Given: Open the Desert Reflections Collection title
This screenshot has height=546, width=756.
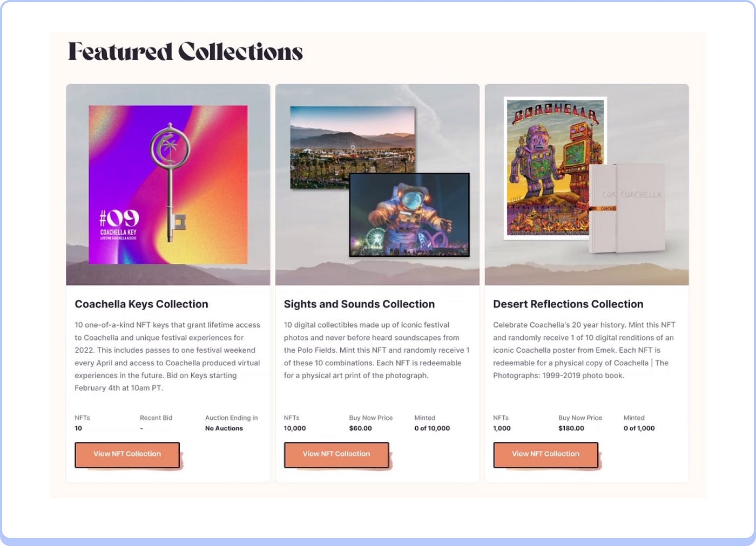Looking at the screenshot, I should point(568,304).
